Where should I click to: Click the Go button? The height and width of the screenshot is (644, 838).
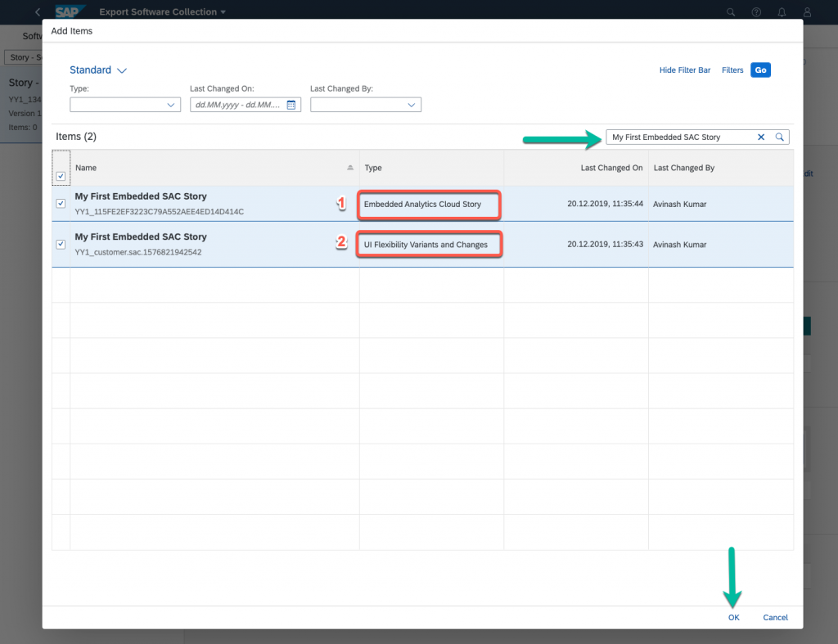coord(760,70)
